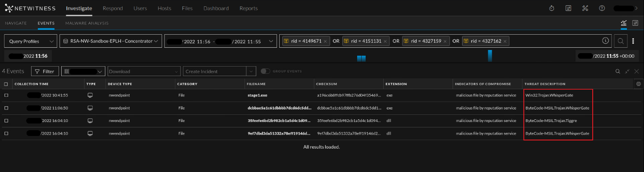Open the RSA-NW-Sandbox-EPLH Concentrator service dropdown

(111, 41)
